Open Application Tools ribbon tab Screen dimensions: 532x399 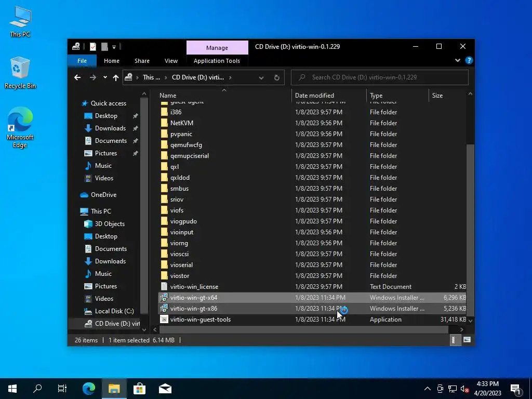tap(217, 61)
